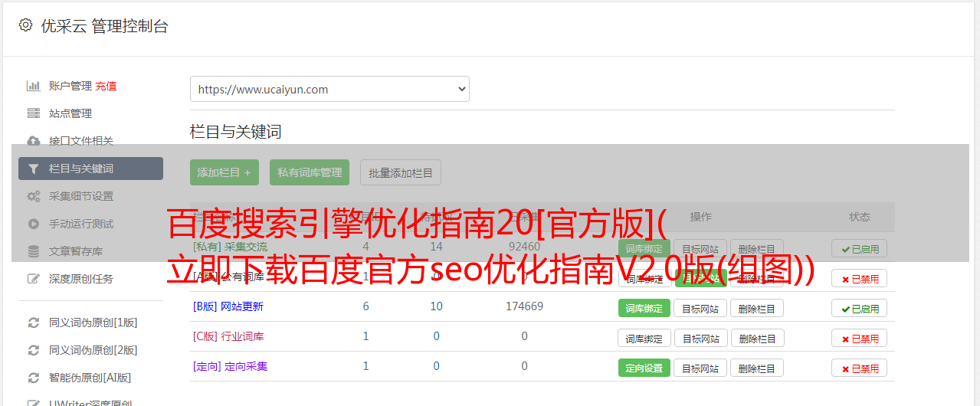Screen dimensions: 980x406
Task: Click the 状态 column header
Action: [860, 217]
